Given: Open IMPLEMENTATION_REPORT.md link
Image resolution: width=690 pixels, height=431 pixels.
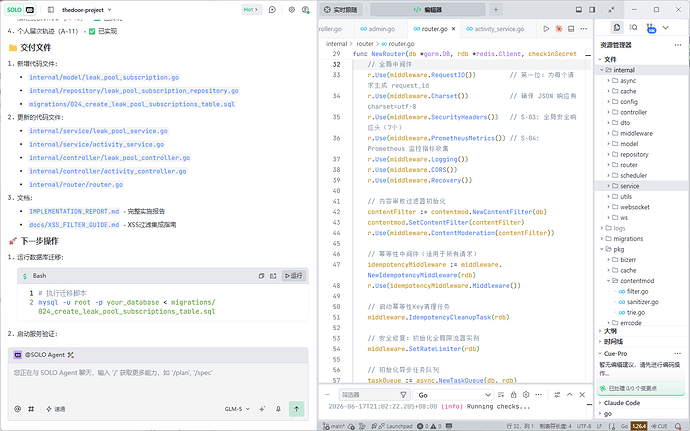Looking at the screenshot, I should (x=74, y=211).
